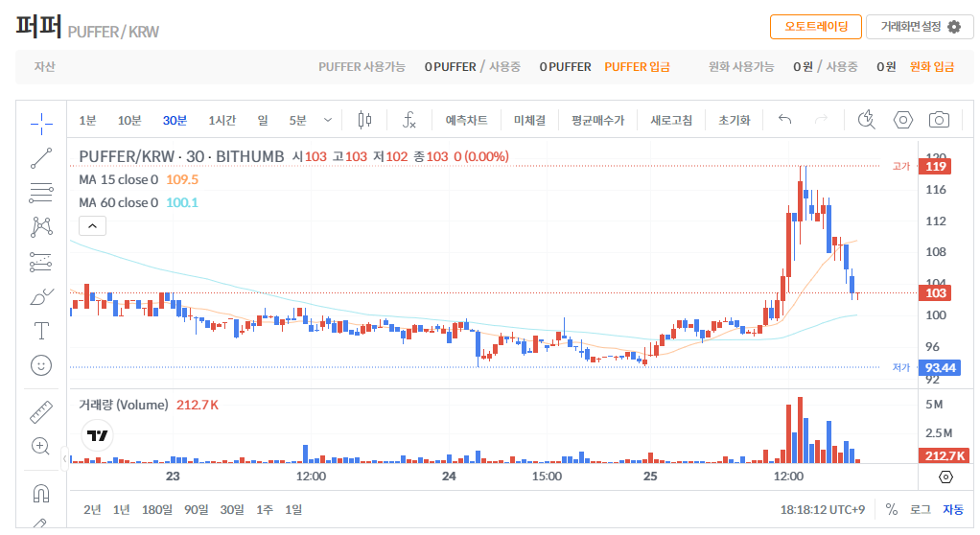
Task: Set chart range to 2 years
Action: point(92,509)
